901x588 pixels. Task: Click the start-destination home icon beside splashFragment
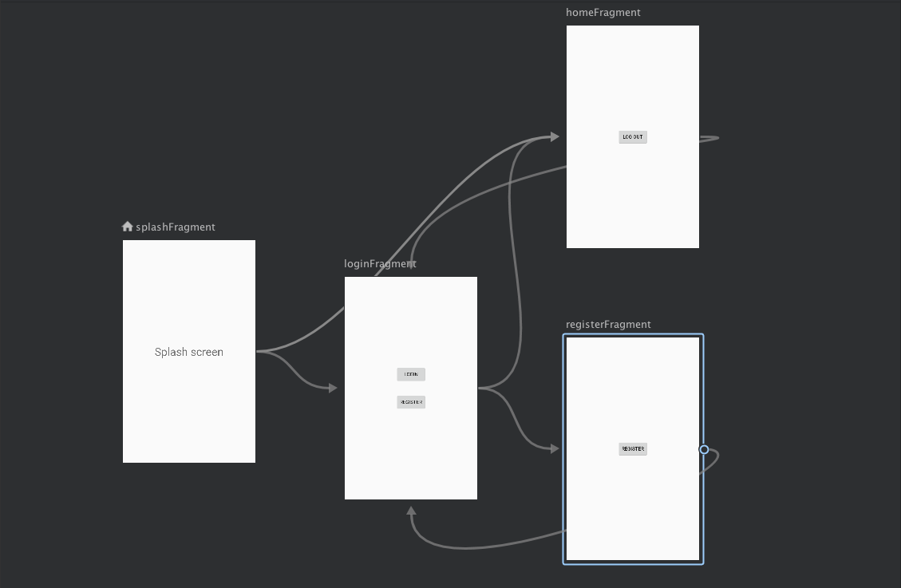click(x=128, y=226)
